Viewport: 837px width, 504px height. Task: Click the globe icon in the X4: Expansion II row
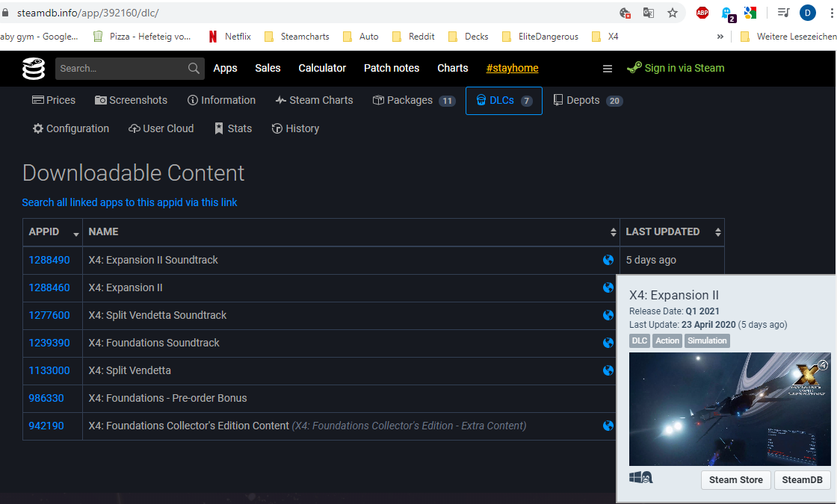tap(608, 287)
